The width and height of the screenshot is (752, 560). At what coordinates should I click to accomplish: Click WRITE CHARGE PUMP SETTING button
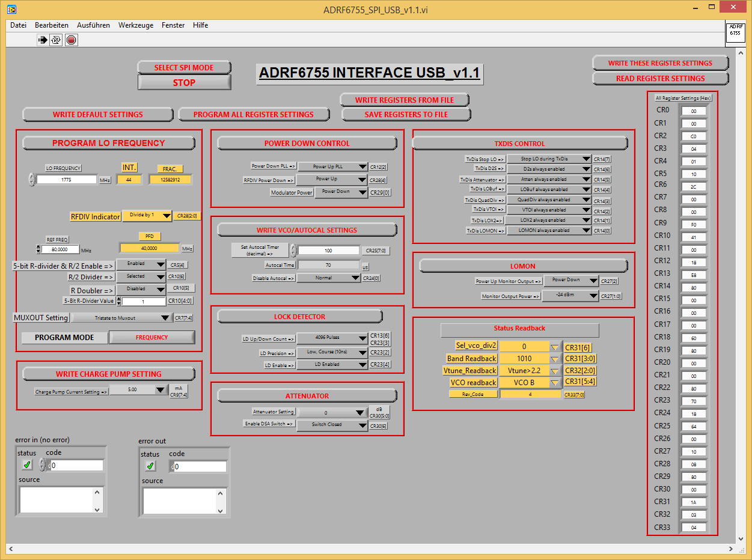point(109,374)
